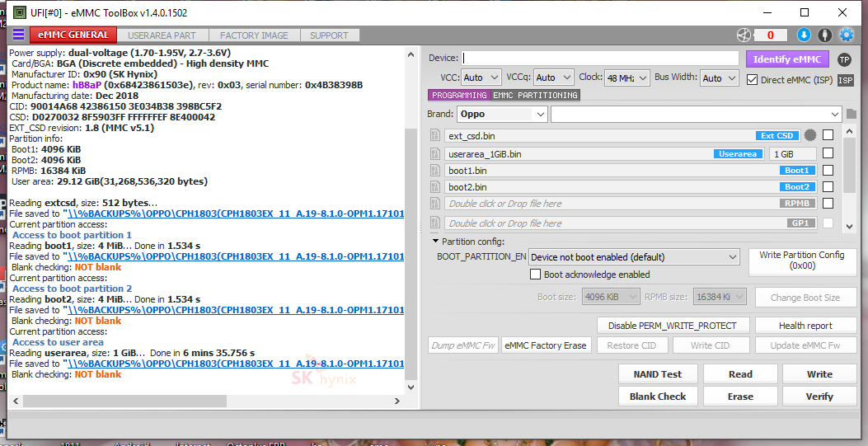This screenshot has width=868, height=446.
Task: Click the Userarea blue tag
Action: pyautogui.click(x=738, y=154)
